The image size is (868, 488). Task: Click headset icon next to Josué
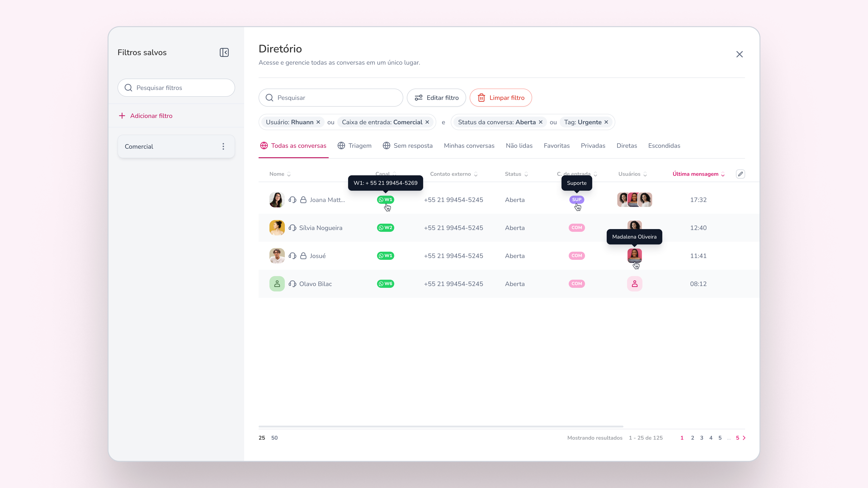[292, 256]
